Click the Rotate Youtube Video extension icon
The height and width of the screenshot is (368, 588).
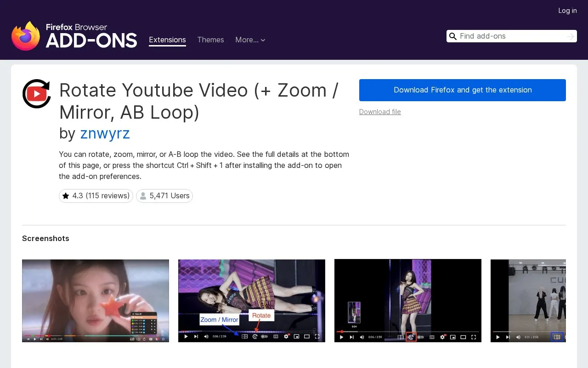pyautogui.click(x=37, y=94)
